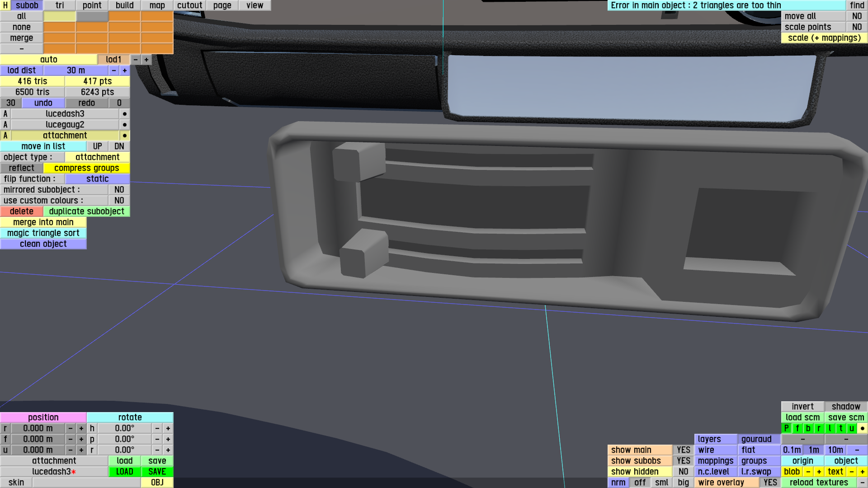The image size is (868, 488).
Task: Select the yellow colour swatch in grid
Action: [59, 16]
